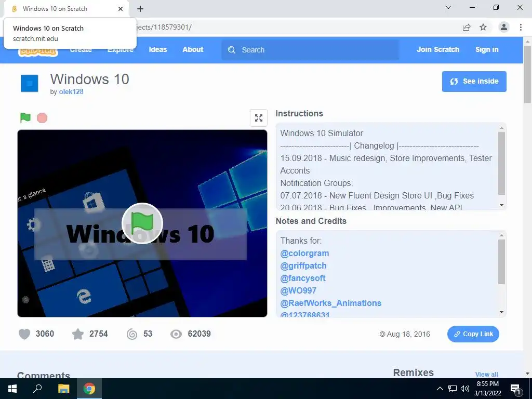532x399 pixels.
Task: Click the Explore menu item
Action: pos(121,50)
